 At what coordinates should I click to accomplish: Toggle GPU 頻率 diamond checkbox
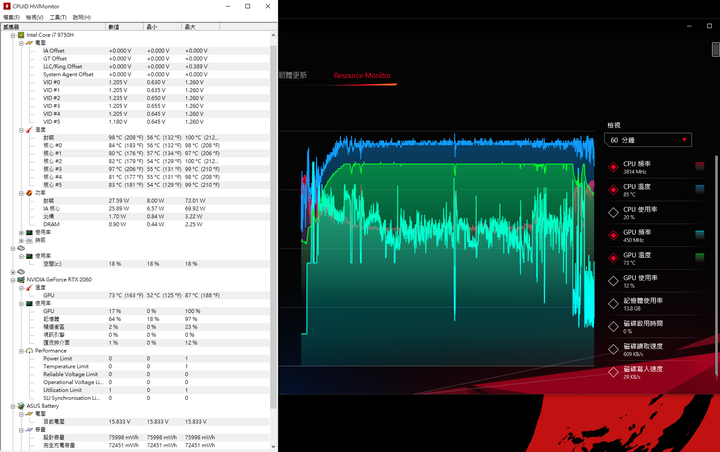613,236
